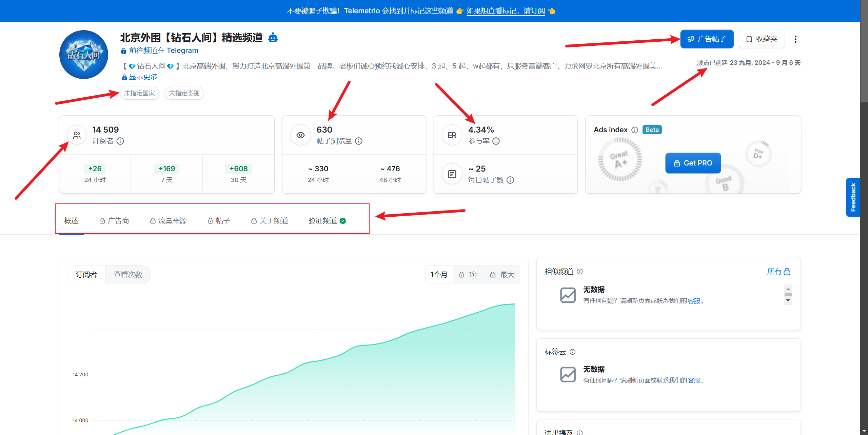Click the Beta badge
Screen dimensions: 868x435
[x=652, y=130]
